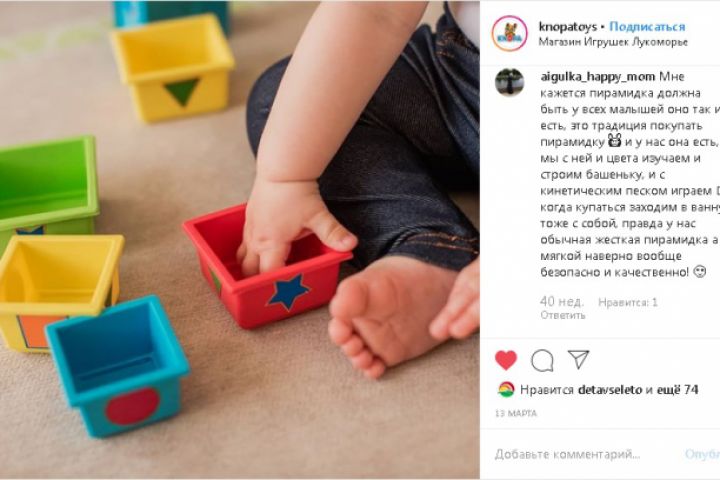Click the paper plane share icon
The height and width of the screenshot is (480, 720).
click(x=578, y=359)
